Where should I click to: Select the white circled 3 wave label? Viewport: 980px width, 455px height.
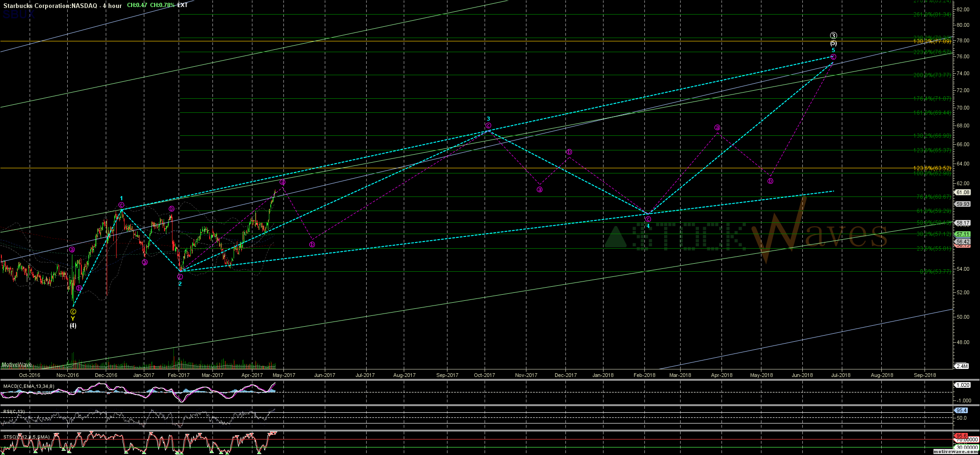(833, 36)
